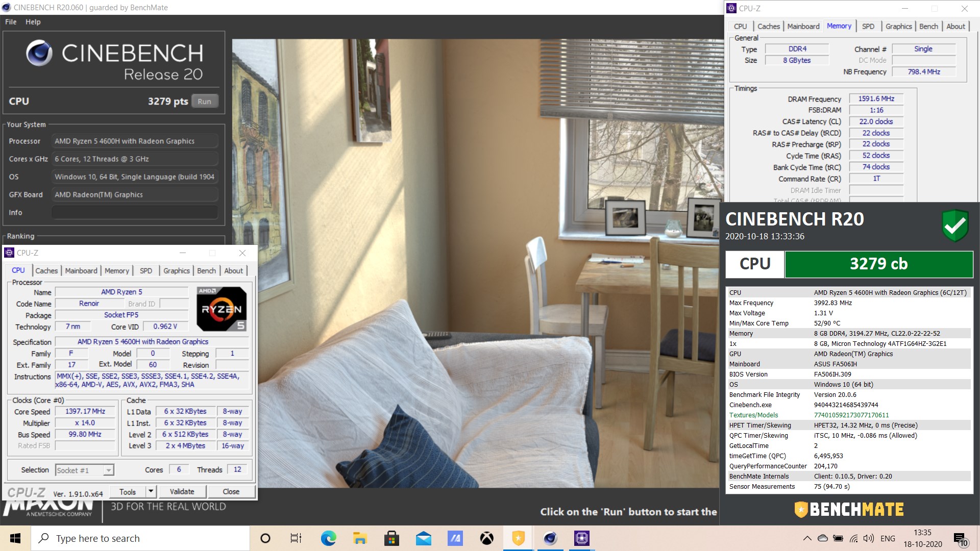Switch to Mainboard tab in lower CPU-Z
The image size is (980, 551).
(81, 270)
